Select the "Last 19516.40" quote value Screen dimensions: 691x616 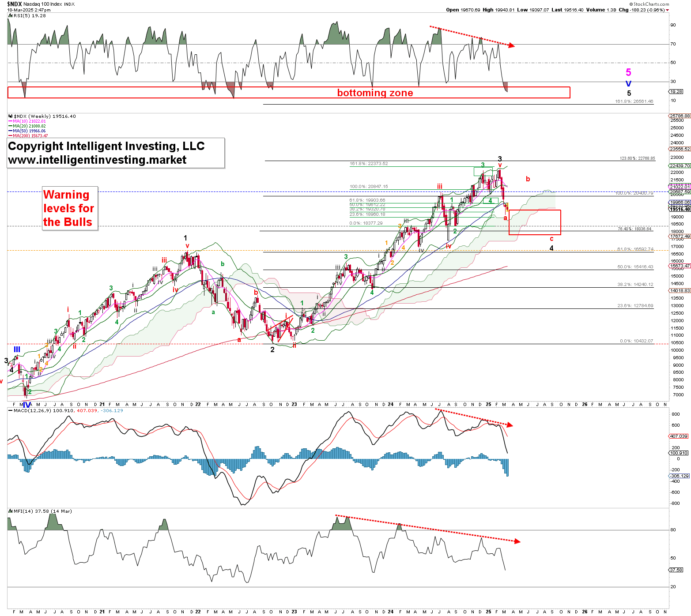coord(567,10)
